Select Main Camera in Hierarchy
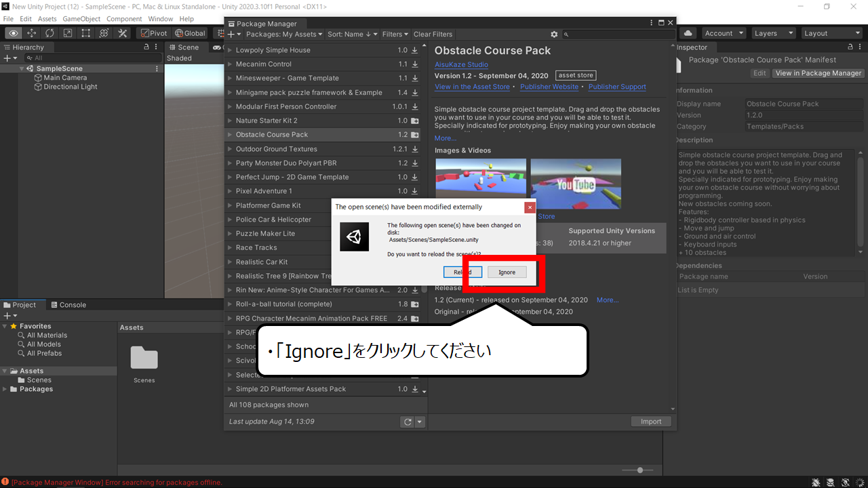Screen dimensions: 868x488 coord(65,78)
